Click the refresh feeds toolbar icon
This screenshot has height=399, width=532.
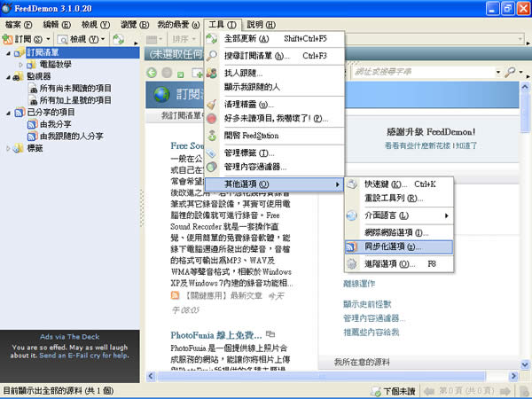point(119,39)
